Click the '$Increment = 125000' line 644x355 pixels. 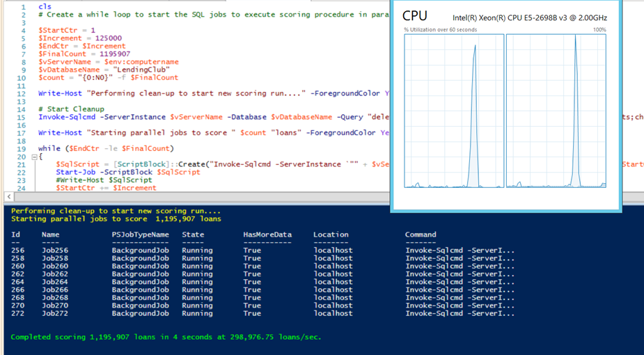click(80, 38)
